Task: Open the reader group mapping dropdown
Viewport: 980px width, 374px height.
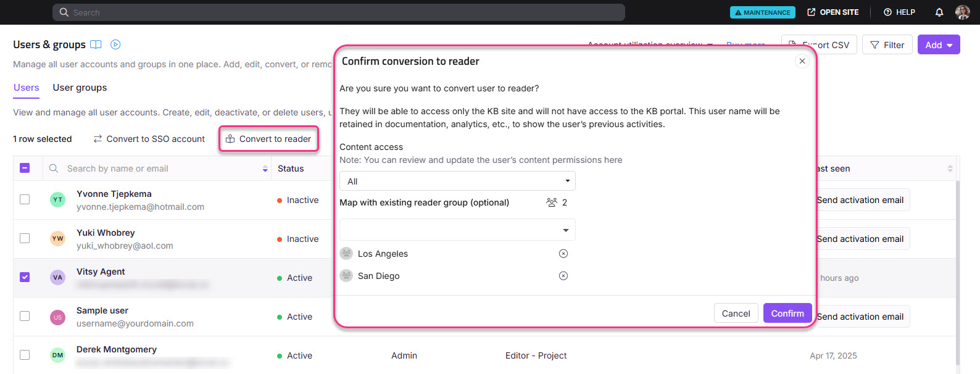Action: [457, 230]
